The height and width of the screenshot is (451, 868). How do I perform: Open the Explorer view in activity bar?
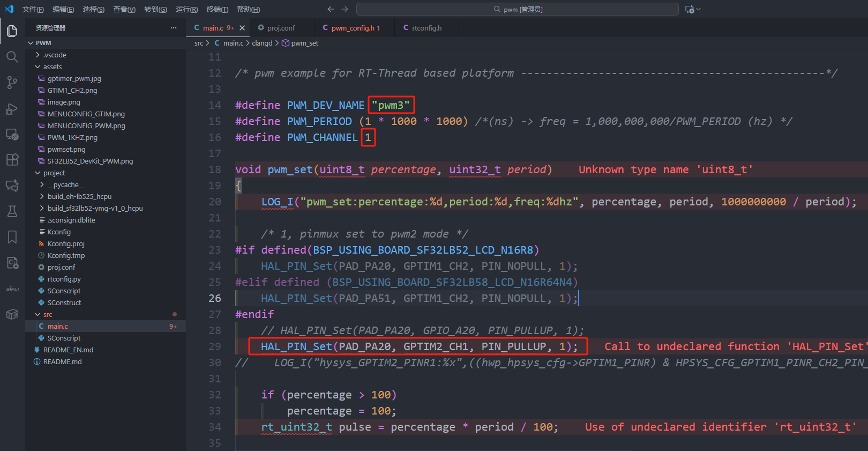pos(12,31)
